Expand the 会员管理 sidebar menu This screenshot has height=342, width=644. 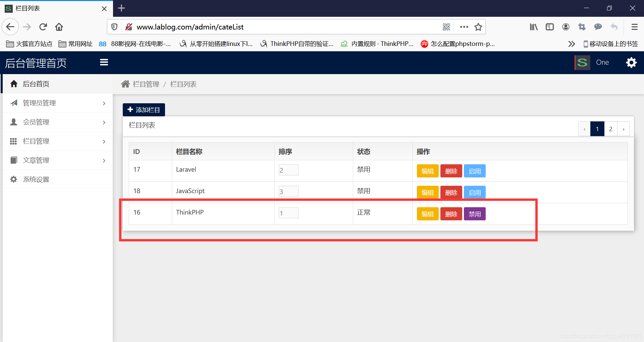(x=57, y=122)
